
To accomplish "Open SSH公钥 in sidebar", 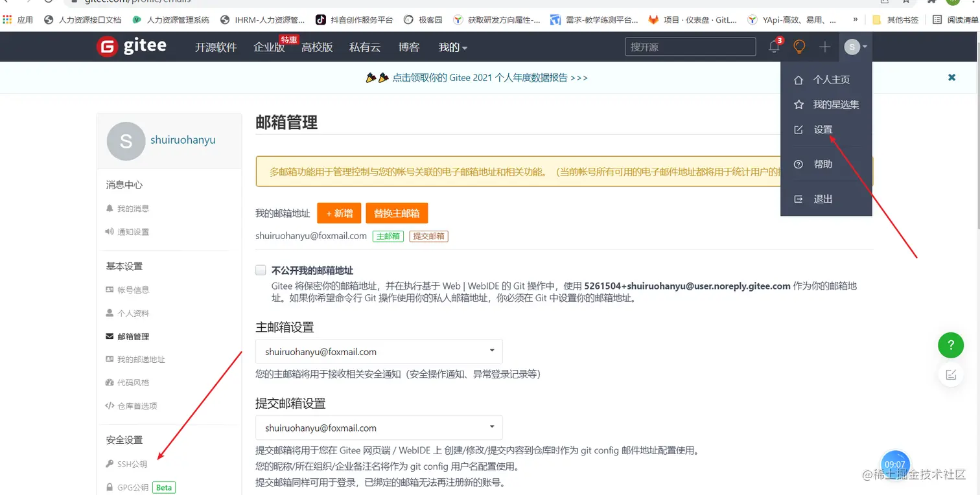I will [x=127, y=464].
